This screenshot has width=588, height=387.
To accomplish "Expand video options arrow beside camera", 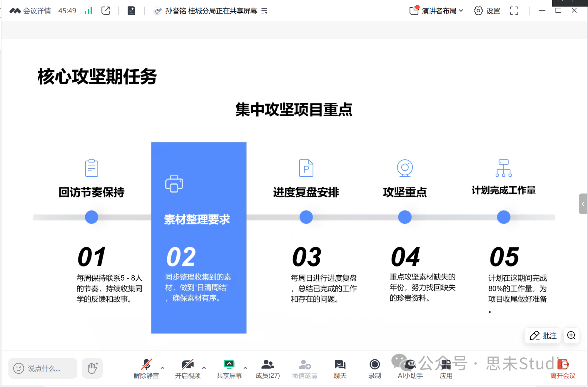I will coord(204,368).
